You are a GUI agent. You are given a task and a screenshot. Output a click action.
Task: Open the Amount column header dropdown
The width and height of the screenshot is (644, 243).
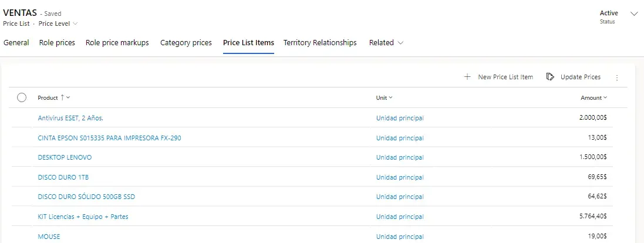[x=594, y=98]
